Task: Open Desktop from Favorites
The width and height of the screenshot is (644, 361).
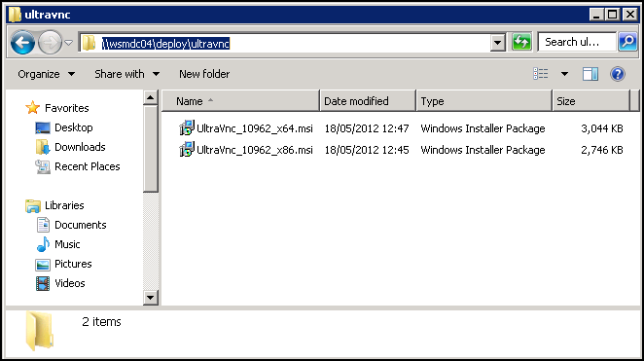Action: point(74,127)
